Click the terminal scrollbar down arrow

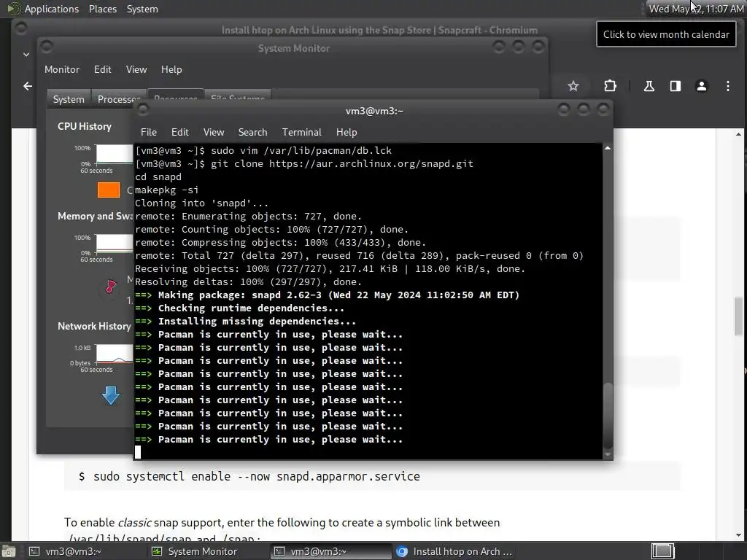point(608,455)
